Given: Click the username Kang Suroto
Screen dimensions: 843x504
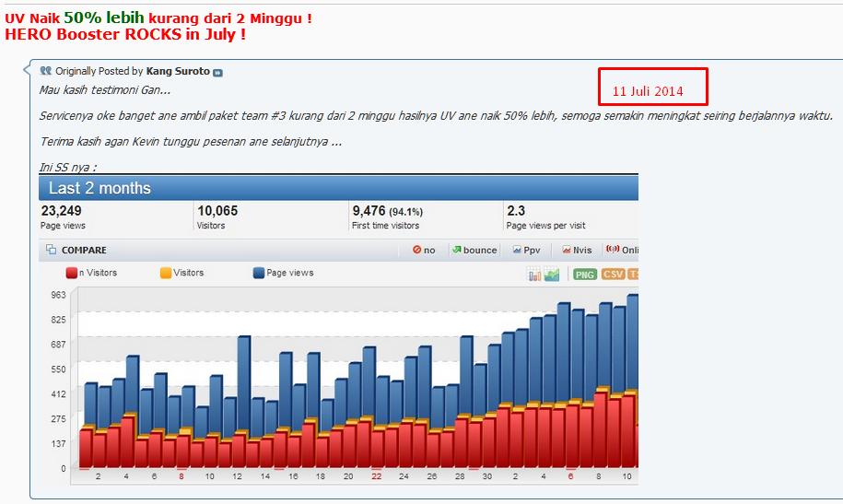Looking at the screenshot, I should 178,71.
